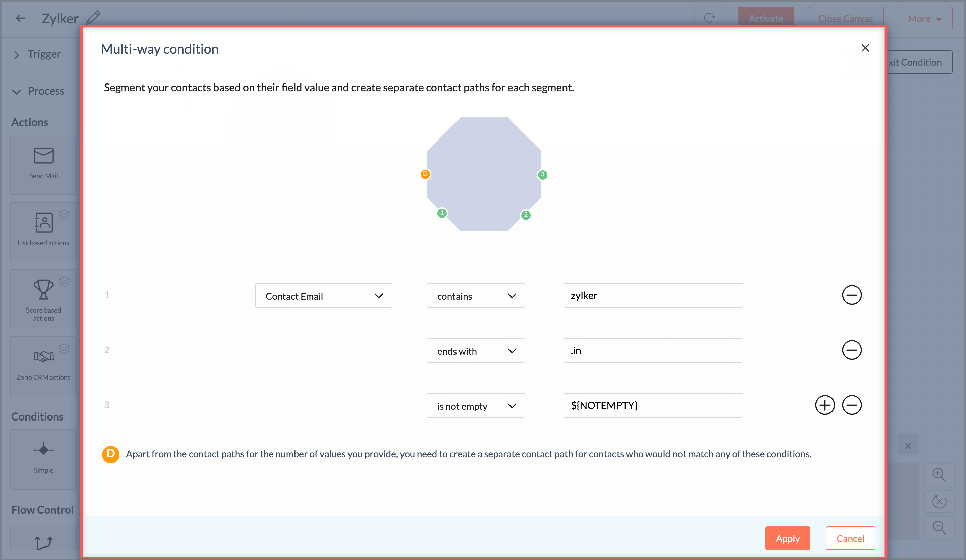The width and height of the screenshot is (966, 560).
Task: Click the back arrow next to Zylker
Action: 20,18
